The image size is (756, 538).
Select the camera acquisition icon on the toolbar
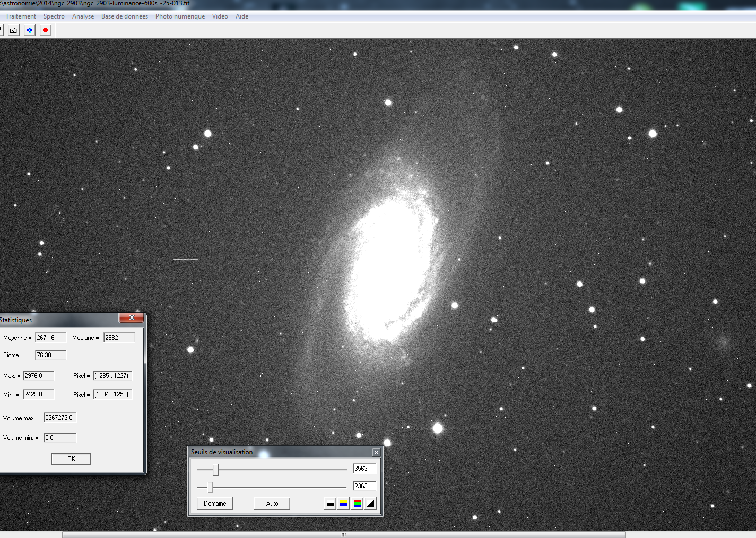point(13,30)
